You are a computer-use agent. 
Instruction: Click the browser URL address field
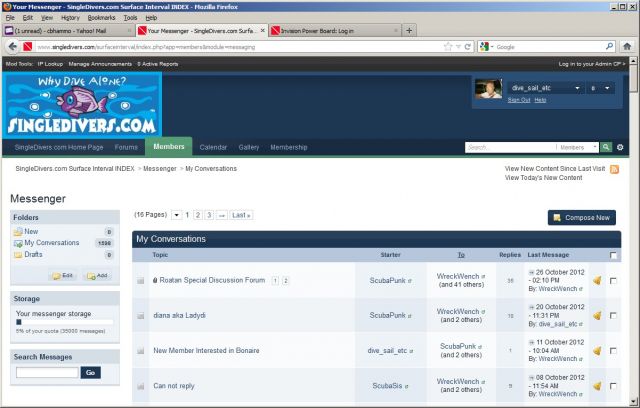click(x=239, y=47)
